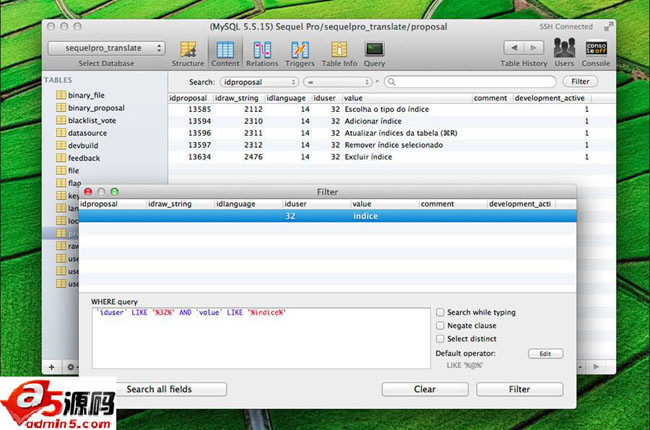650x430 pixels.
Task: Open the Relations view
Action: click(x=262, y=54)
